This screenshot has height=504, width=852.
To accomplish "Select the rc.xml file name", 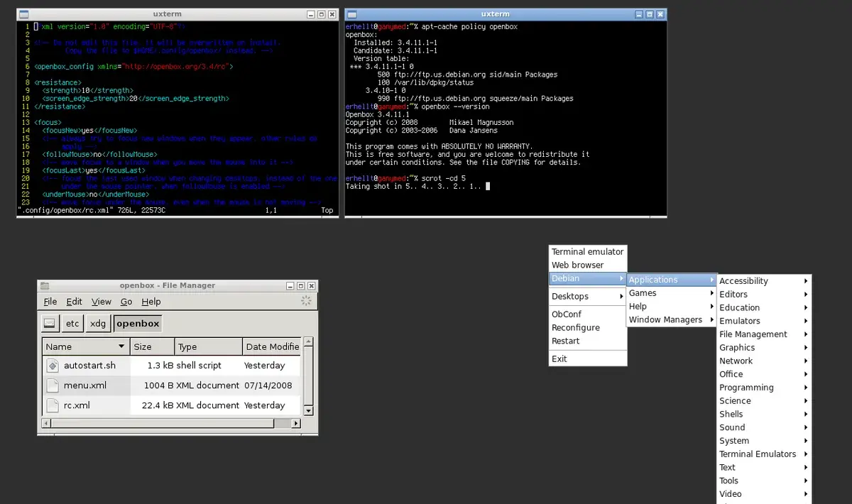I will (77, 405).
